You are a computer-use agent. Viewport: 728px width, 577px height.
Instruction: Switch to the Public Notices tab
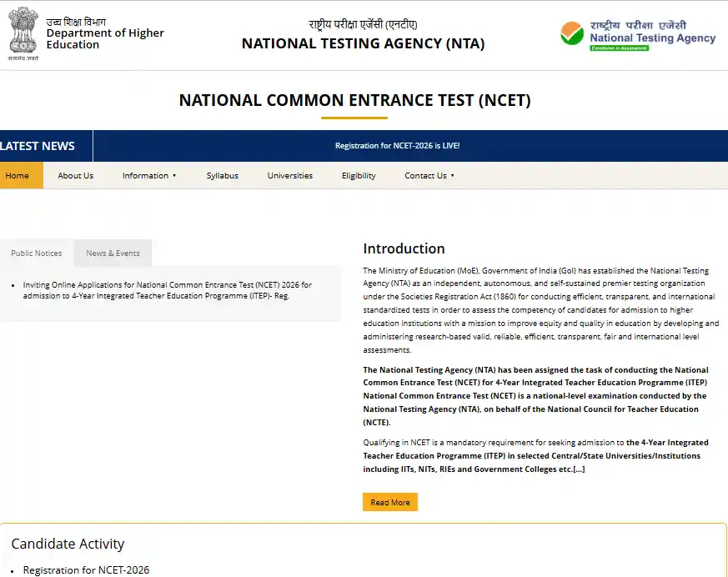pyautogui.click(x=36, y=253)
